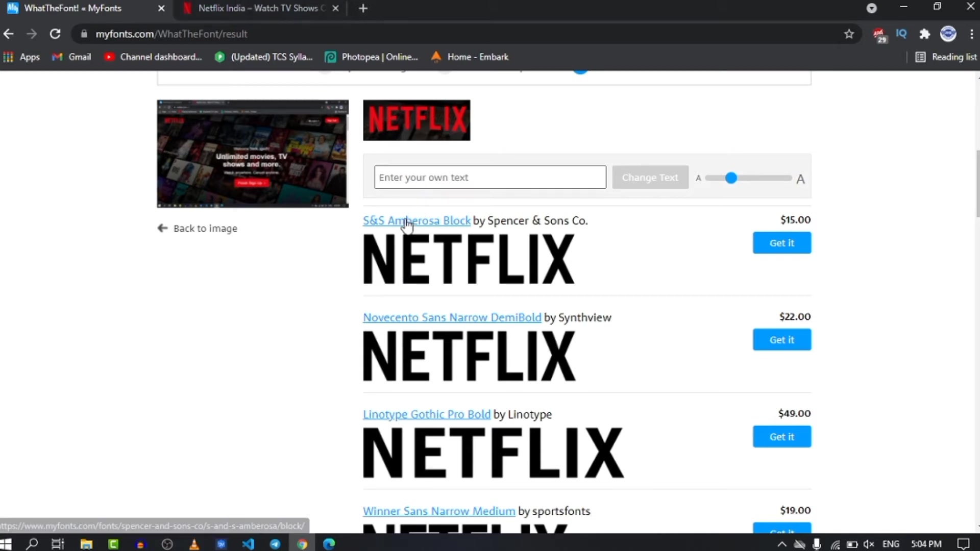Open VLC media player from taskbar
The width and height of the screenshot is (980, 551).
(x=194, y=544)
